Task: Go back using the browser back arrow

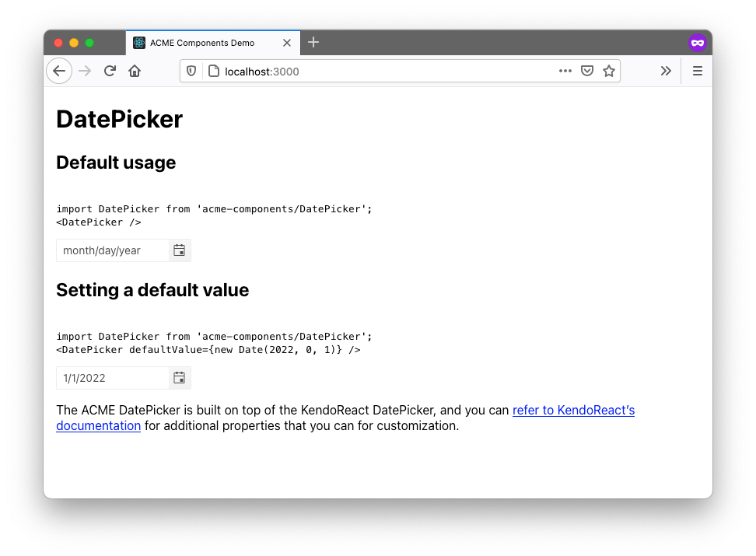Action: pos(59,71)
